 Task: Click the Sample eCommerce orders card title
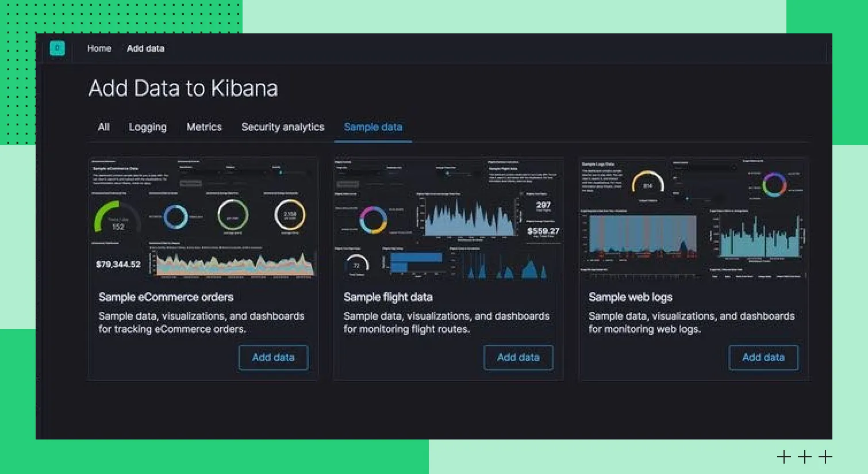(x=166, y=297)
